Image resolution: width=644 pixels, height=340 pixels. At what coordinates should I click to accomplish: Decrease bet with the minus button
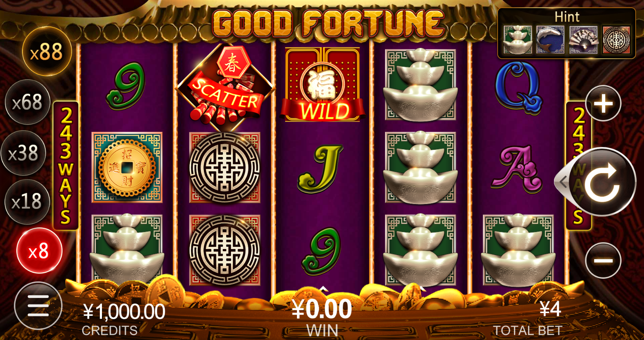pyautogui.click(x=603, y=260)
